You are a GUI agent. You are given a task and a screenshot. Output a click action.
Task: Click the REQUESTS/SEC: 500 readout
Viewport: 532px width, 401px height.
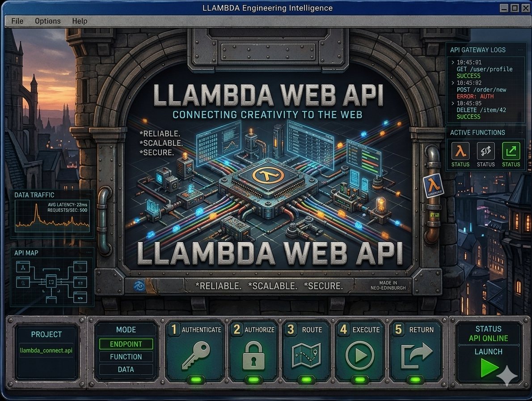point(67,210)
